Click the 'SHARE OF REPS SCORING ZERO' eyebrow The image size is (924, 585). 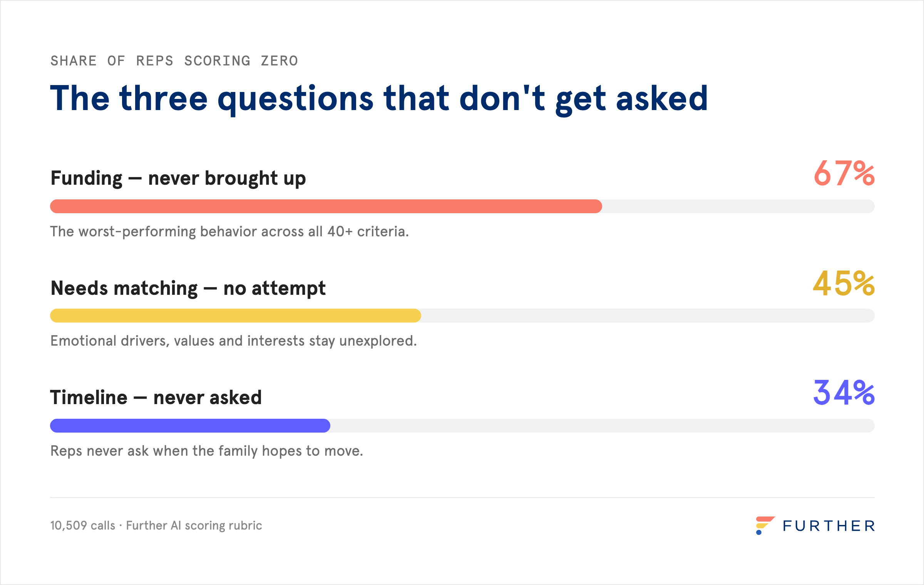click(174, 61)
